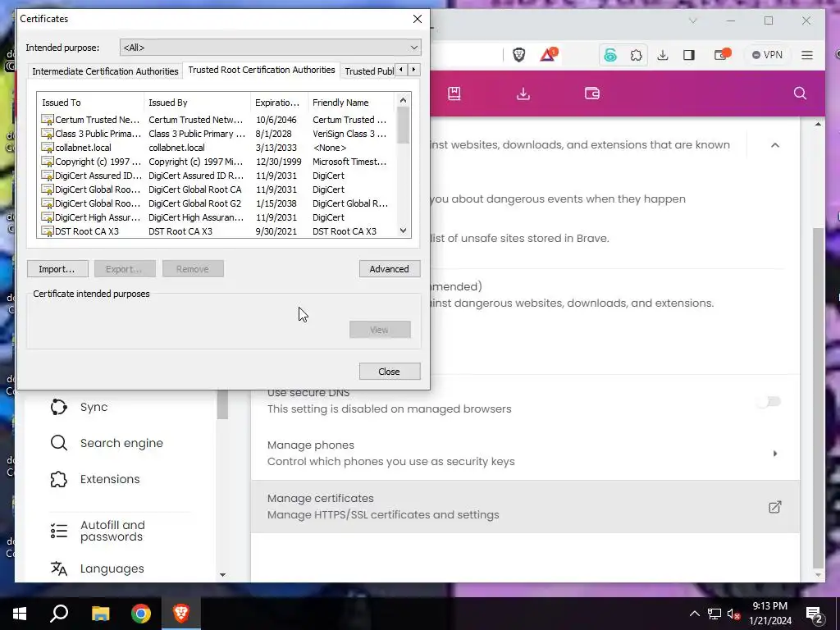Click the certificate list scroll-up arrow
Image resolution: width=840 pixels, height=630 pixels.
click(404, 100)
